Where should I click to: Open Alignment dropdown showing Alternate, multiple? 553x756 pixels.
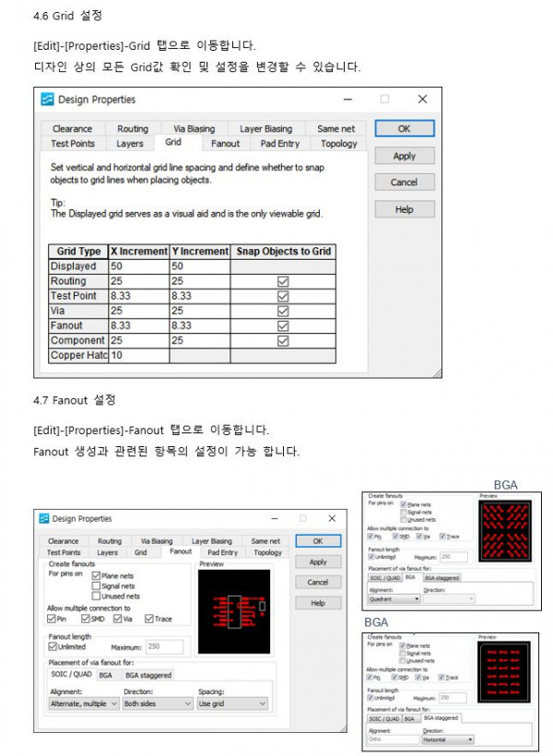tap(84, 703)
